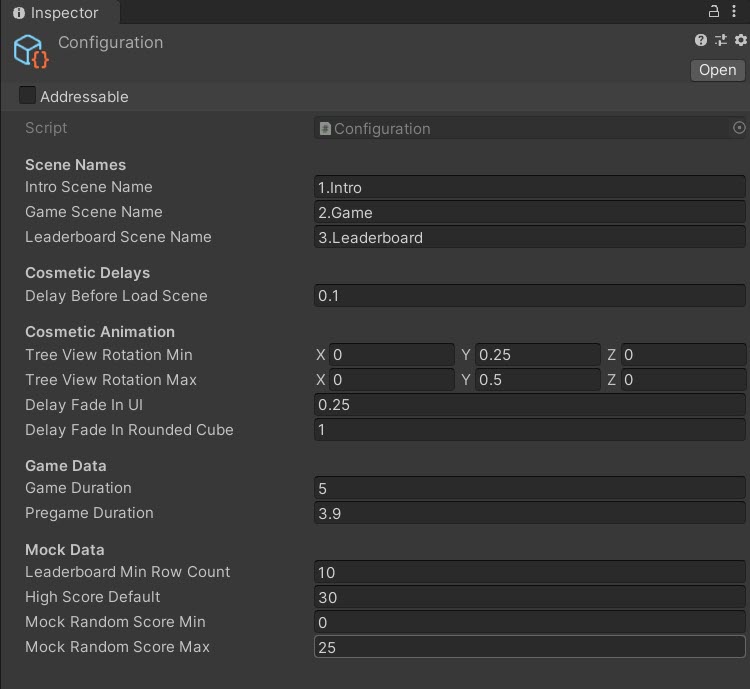Click the Delay Before Load Scene value
The image size is (750, 689).
tap(529, 296)
